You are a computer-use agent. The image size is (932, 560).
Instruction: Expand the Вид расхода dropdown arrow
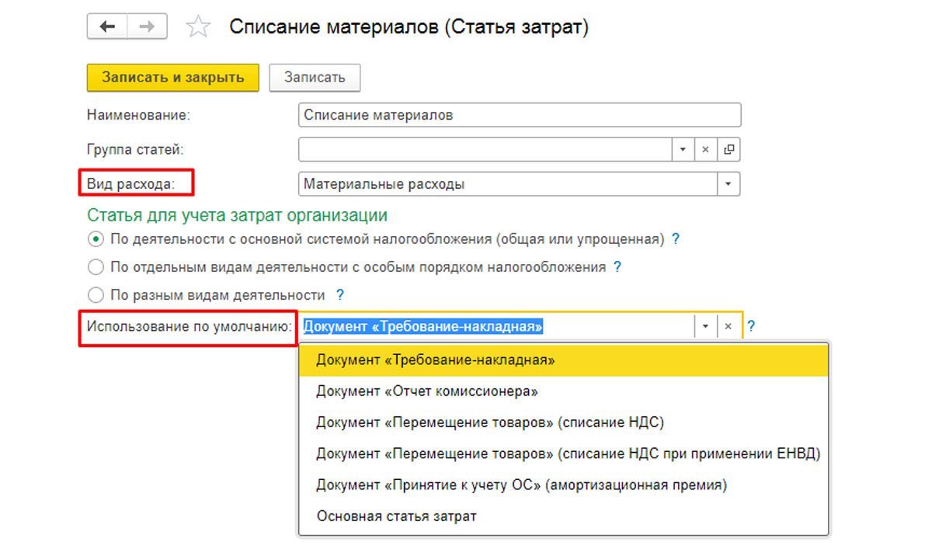[x=729, y=184]
